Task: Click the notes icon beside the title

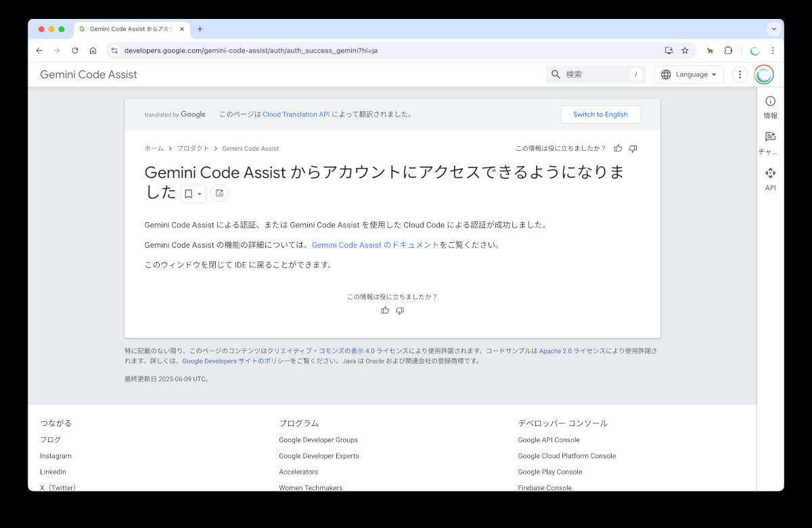Action: pos(219,193)
